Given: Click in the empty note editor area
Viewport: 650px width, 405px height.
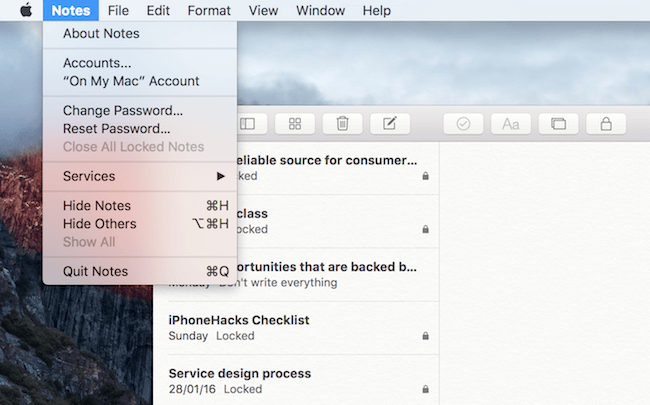Looking at the screenshot, I should pyautogui.click(x=545, y=274).
